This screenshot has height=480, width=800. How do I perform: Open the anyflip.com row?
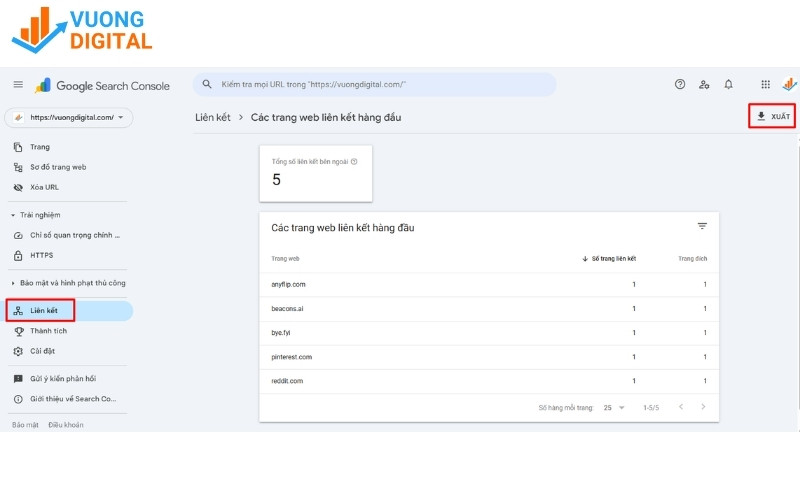pyautogui.click(x=290, y=284)
